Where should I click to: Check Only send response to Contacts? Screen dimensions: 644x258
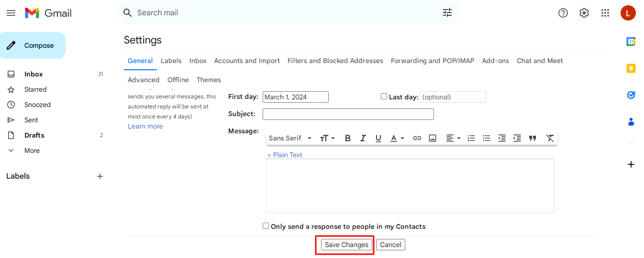(266, 226)
